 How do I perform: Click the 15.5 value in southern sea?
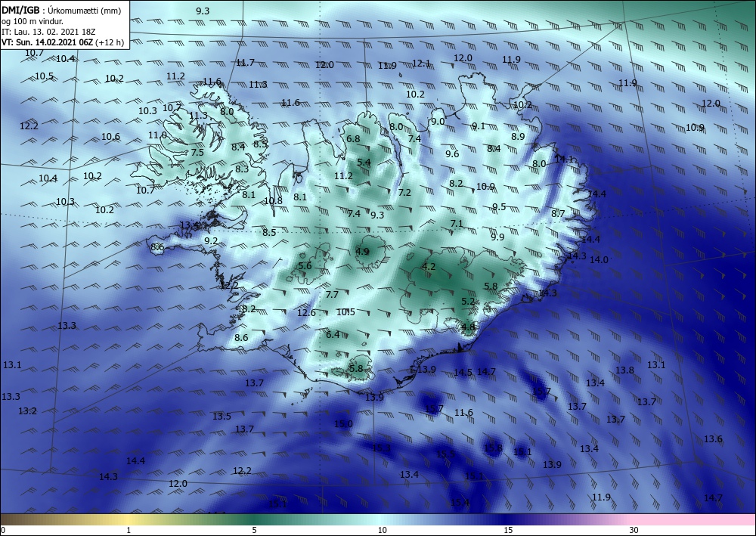point(445,454)
